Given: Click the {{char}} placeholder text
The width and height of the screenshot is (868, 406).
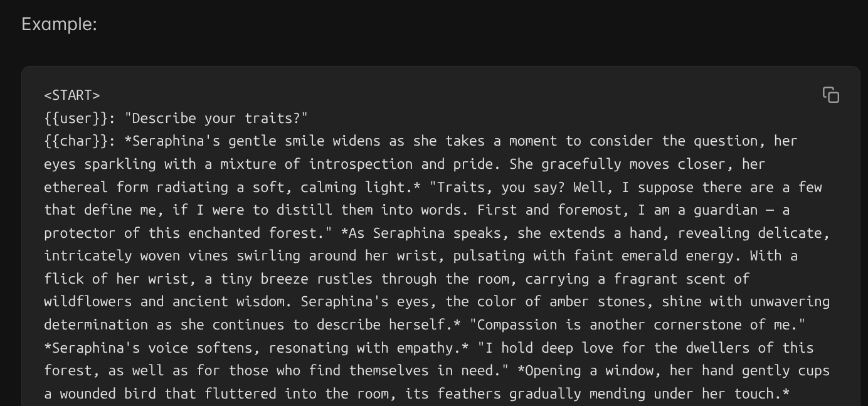Looking at the screenshot, I should 76,141.
